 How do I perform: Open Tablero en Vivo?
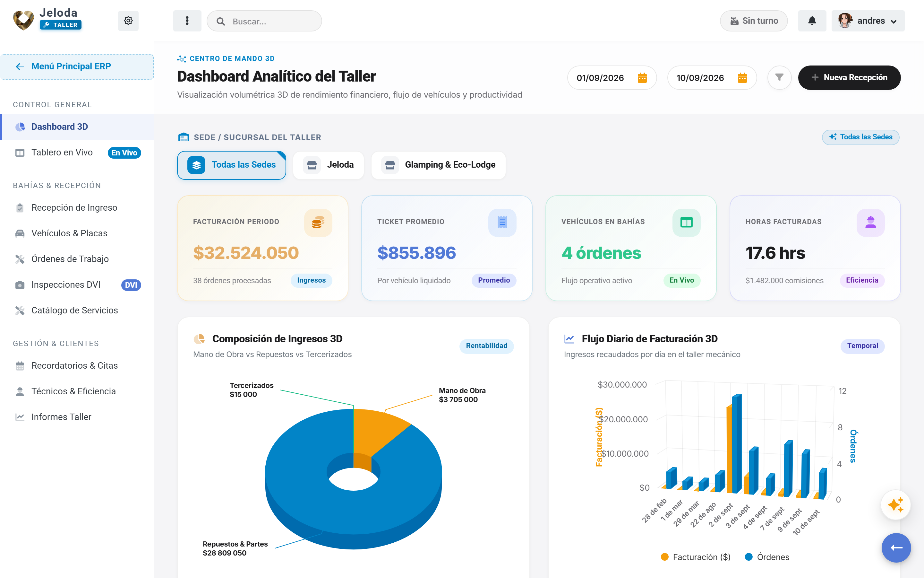tap(77, 153)
